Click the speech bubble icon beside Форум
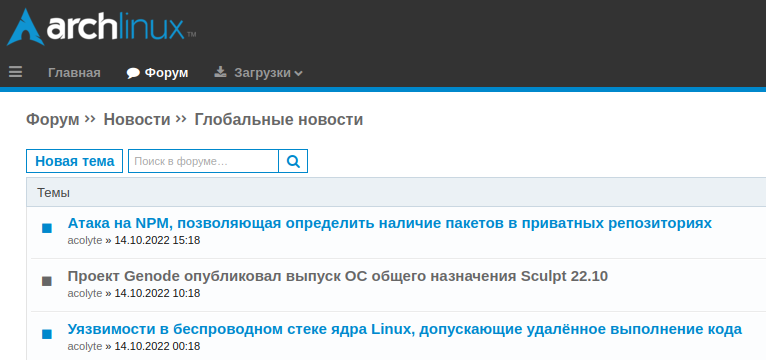The height and width of the screenshot is (360, 766). click(133, 73)
